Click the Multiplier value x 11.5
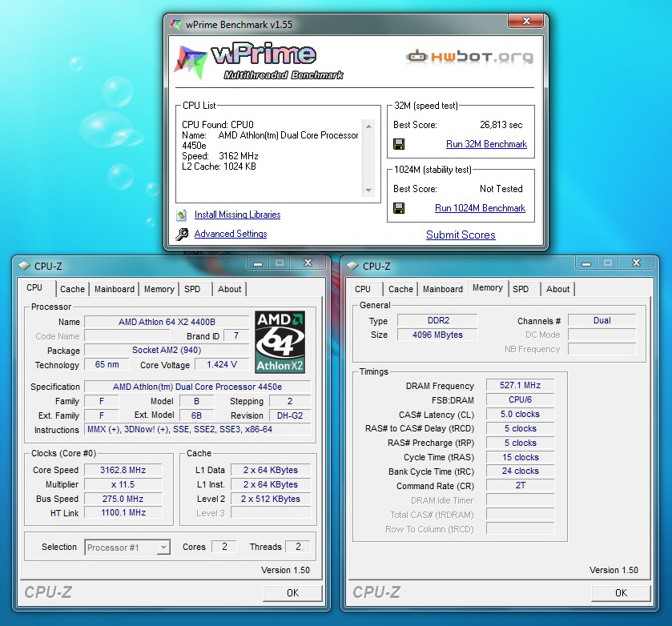672x626 pixels. click(x=123, y=484)
